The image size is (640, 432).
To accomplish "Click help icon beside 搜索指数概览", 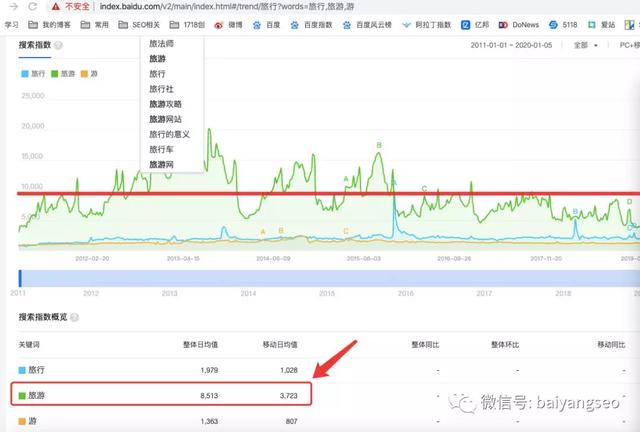I will point(74,316).
